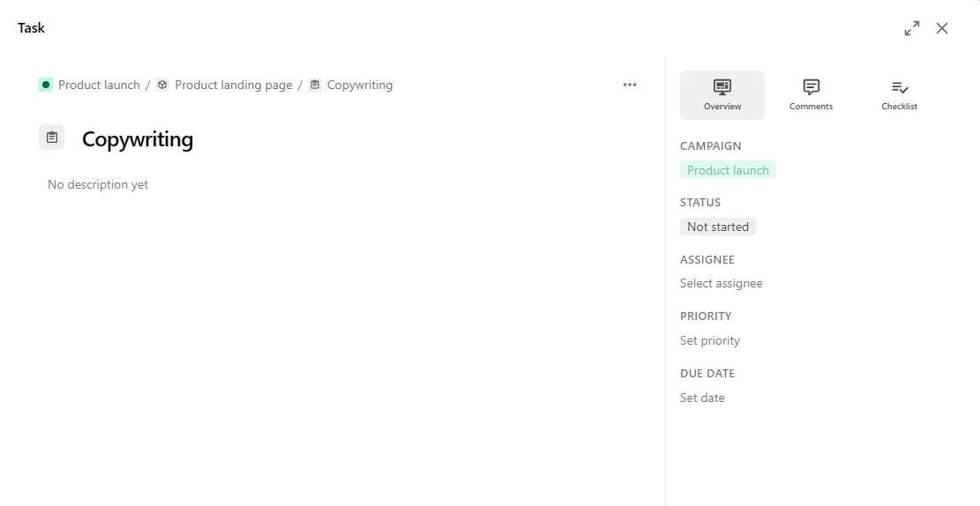Click the clipboard icon in Copywriting breadcrumb
Screen dimensions: 980x506
315,85
